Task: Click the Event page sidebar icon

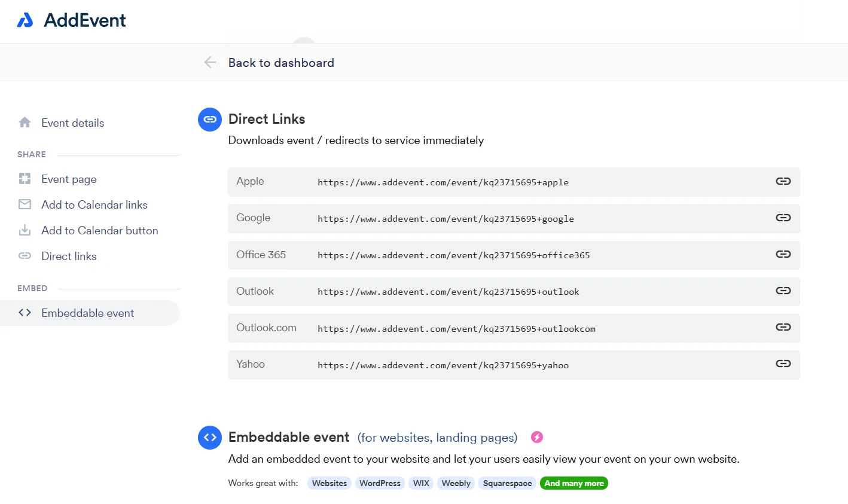Action: coord(25,179)
